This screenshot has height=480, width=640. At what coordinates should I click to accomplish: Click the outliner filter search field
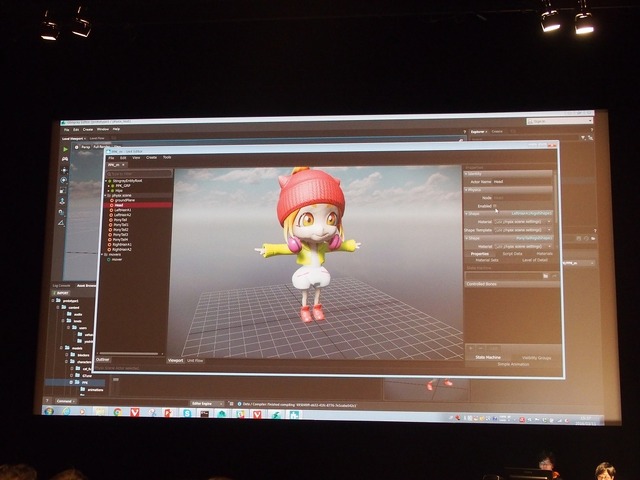139,174
